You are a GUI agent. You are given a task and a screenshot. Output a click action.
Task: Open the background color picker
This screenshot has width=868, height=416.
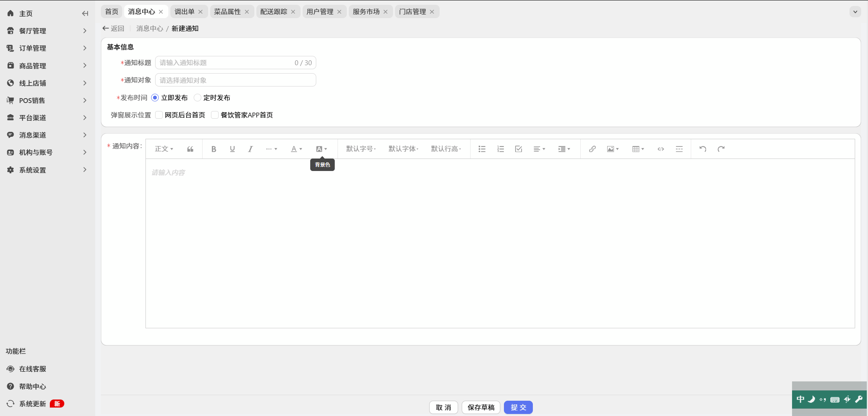pyautogui.click(x=321, y=149)
